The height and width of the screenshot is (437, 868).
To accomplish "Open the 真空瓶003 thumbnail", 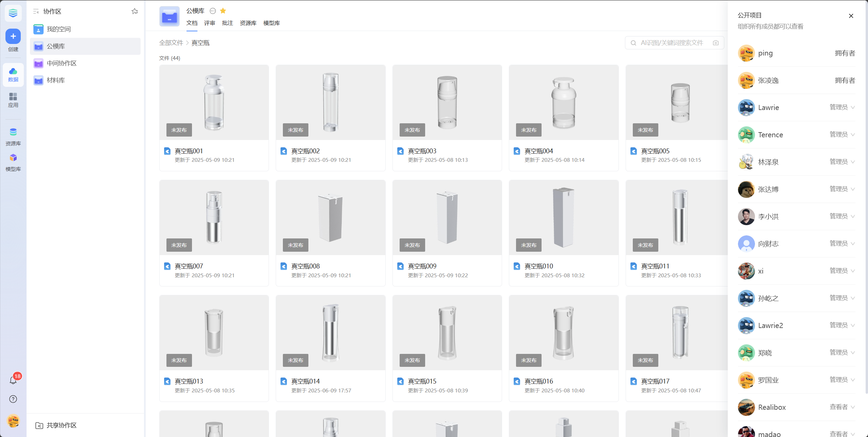I will (x=447, y=103).
